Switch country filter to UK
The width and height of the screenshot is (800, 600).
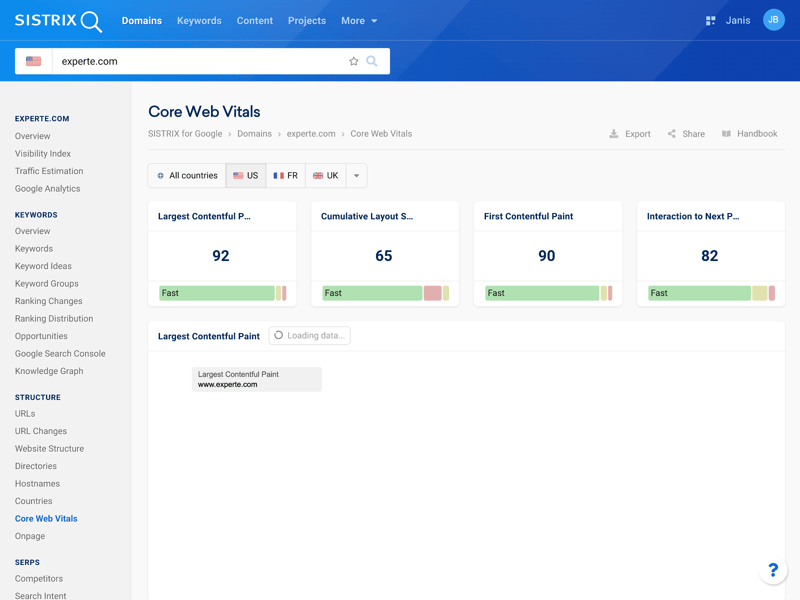[x=326, y=176]
